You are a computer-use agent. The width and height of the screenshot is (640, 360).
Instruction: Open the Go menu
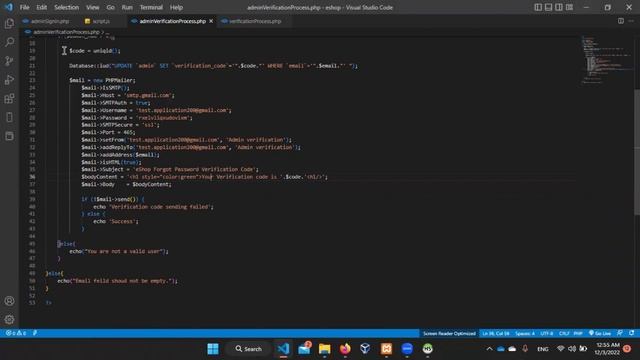pos(111,7)
